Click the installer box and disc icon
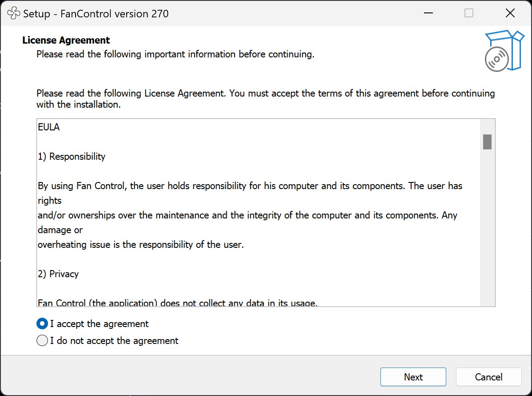Image resolution: width=532 pixels, height=396 pixels. (x=504, y=51)
